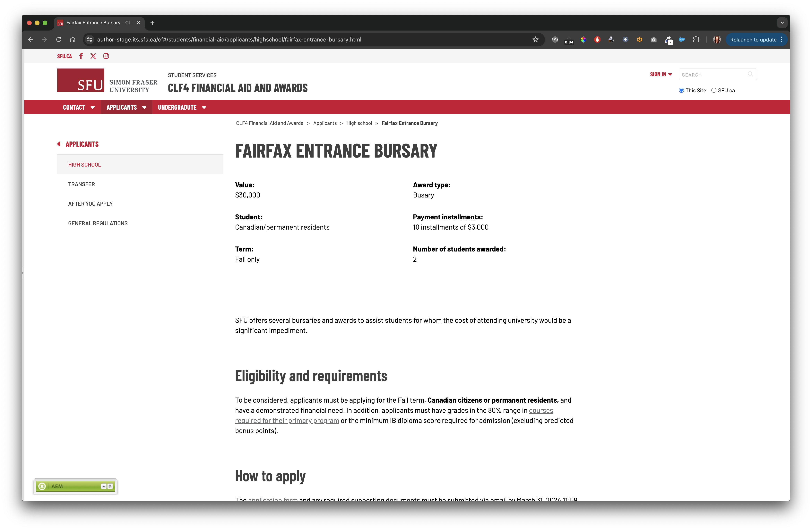The height and width of the screenshot is (530, 812).
Task: Open the Chrome extensions puzzle icon
Action: tap(696, 40)
